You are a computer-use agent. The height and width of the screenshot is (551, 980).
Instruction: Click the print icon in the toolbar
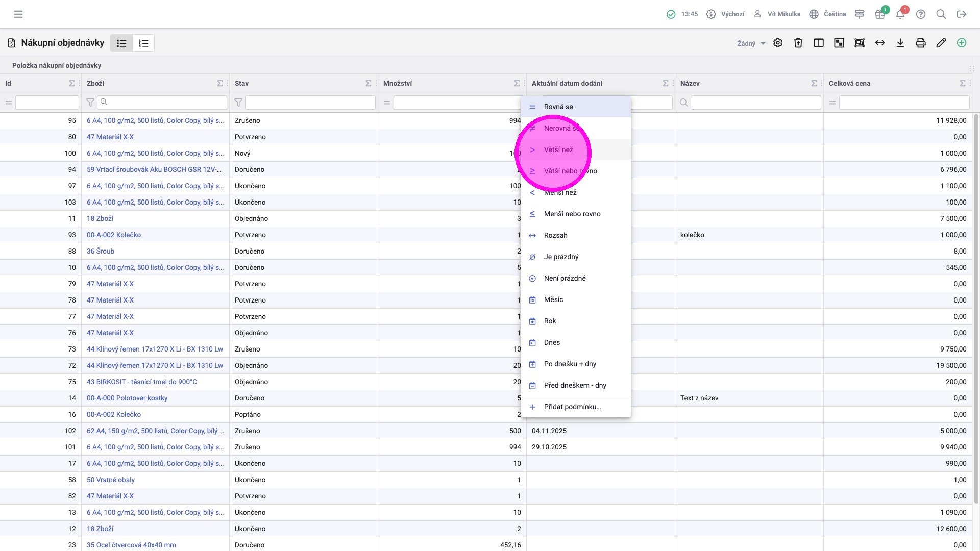click(921, 43)
